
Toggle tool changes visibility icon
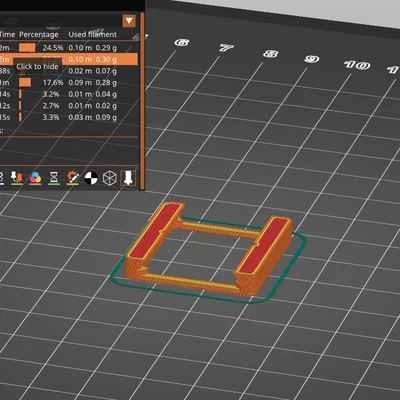pyautogui.click(x=16, y=178)
